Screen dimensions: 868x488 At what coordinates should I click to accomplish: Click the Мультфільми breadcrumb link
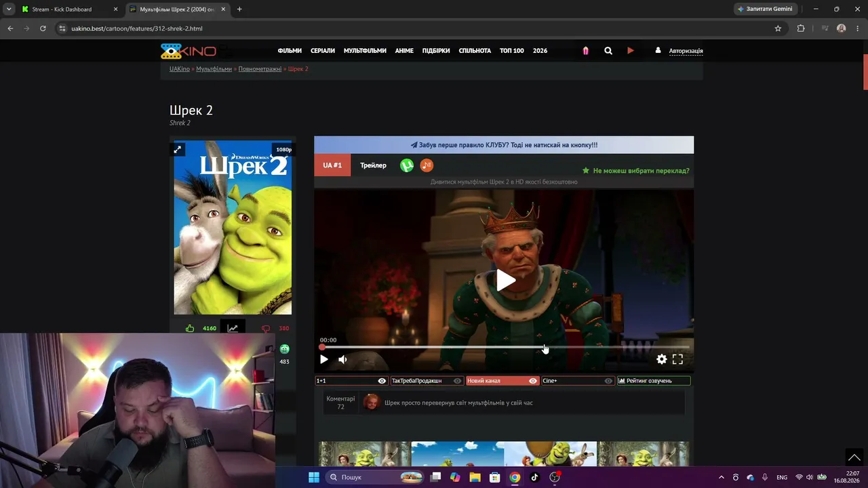click(214, 69)
